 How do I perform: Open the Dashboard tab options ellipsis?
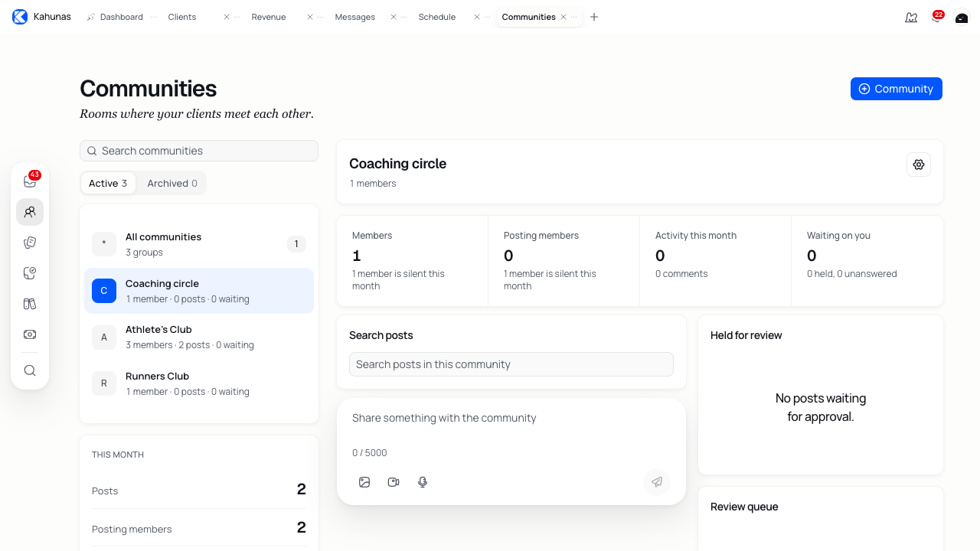click(x=153, y=17)
